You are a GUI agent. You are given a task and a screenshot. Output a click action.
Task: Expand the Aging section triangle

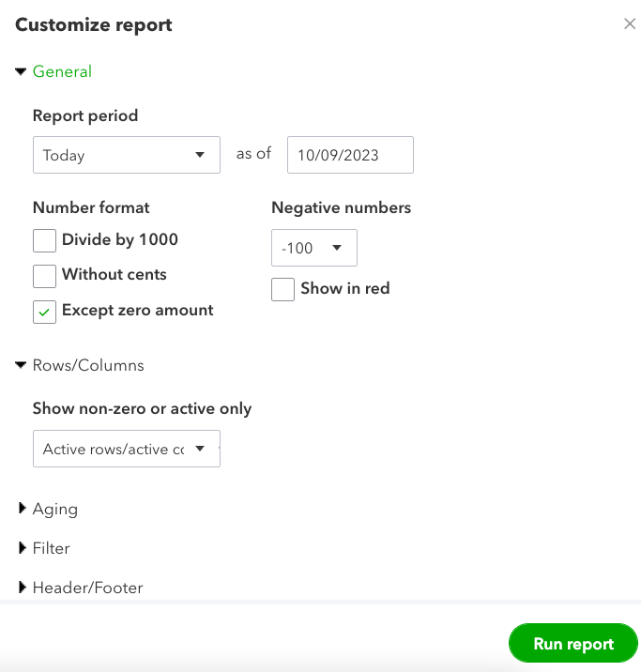pos(23,509)
